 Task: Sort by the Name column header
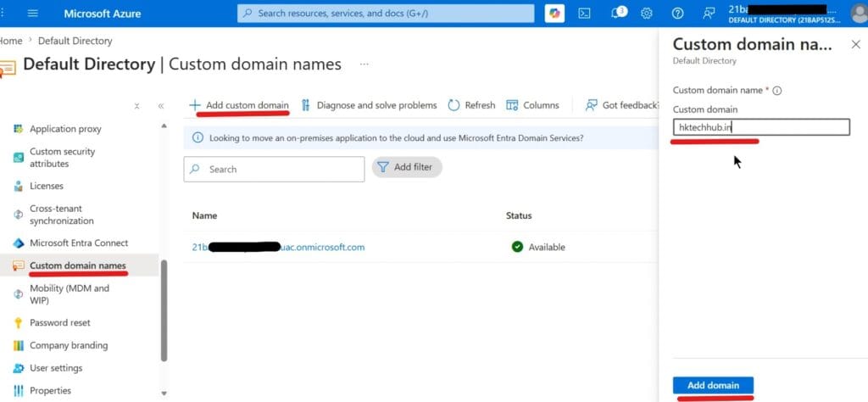(204, 215)
